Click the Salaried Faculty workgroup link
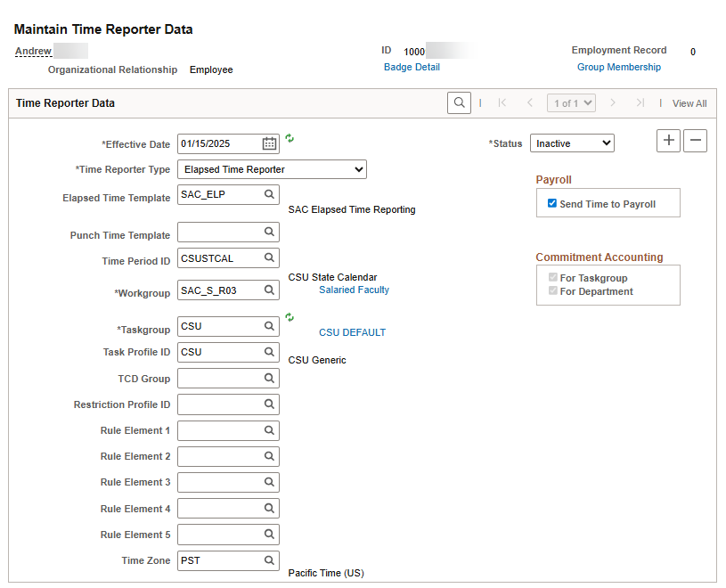 354,290
